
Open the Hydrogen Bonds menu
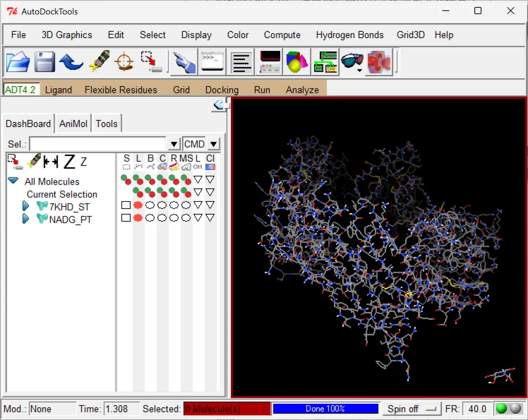pos(350,35)
